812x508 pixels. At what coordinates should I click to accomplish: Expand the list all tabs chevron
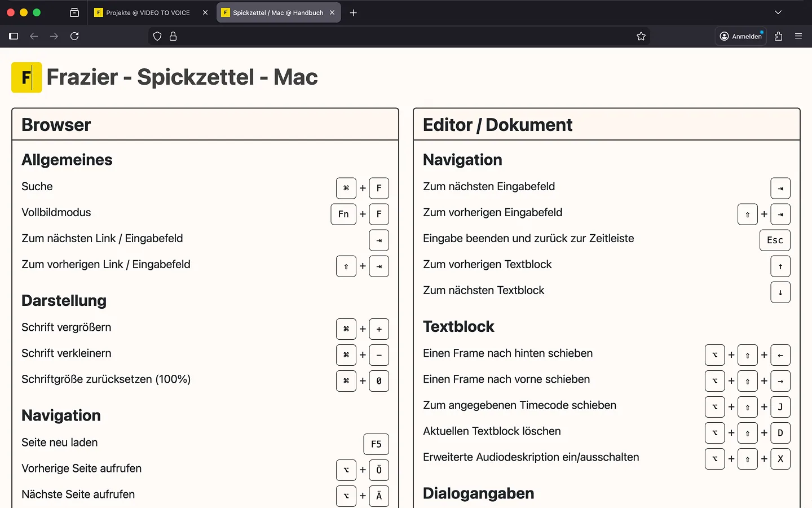pos(778,12)
